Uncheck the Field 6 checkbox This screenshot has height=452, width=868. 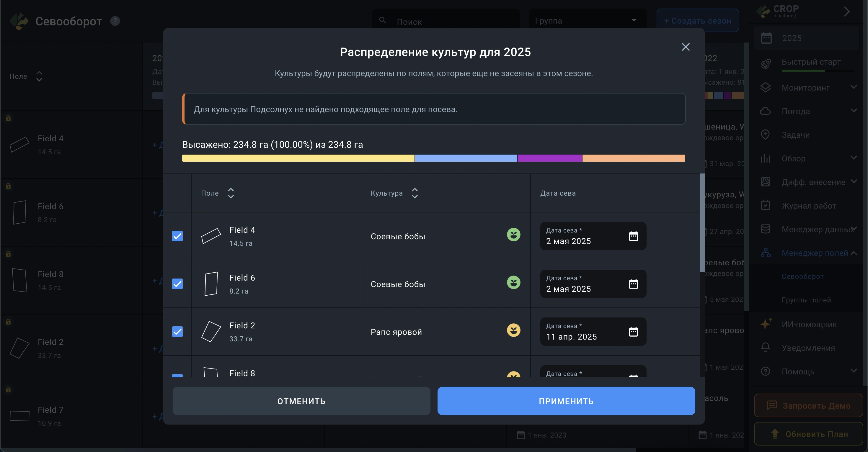[x=177, y=284]
